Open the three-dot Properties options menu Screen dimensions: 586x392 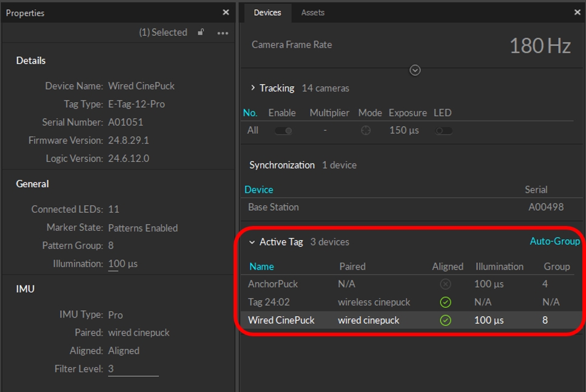pos(223,33)
